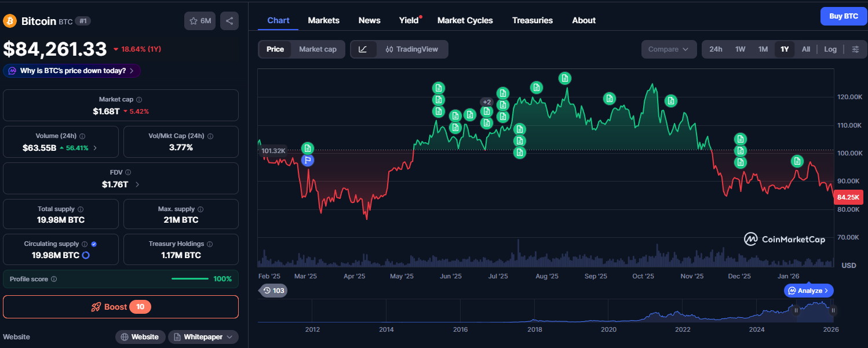Image resolution: width=868 pixels, height=348 pixels.
Task: Expand the Whitepaper dropdown
Action: click(x=203, y=337)
